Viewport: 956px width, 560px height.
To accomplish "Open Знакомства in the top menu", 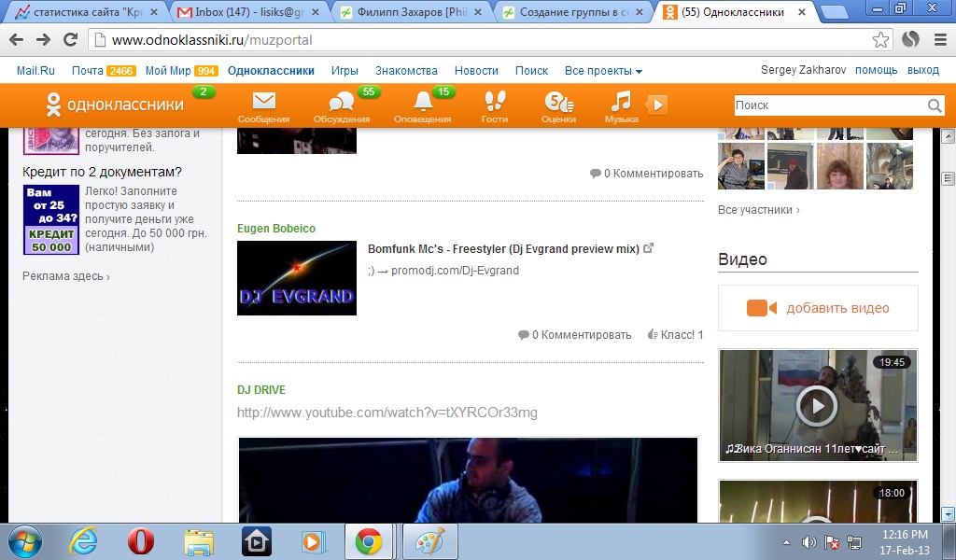I will pyautogui.click(x=406, y=71).
